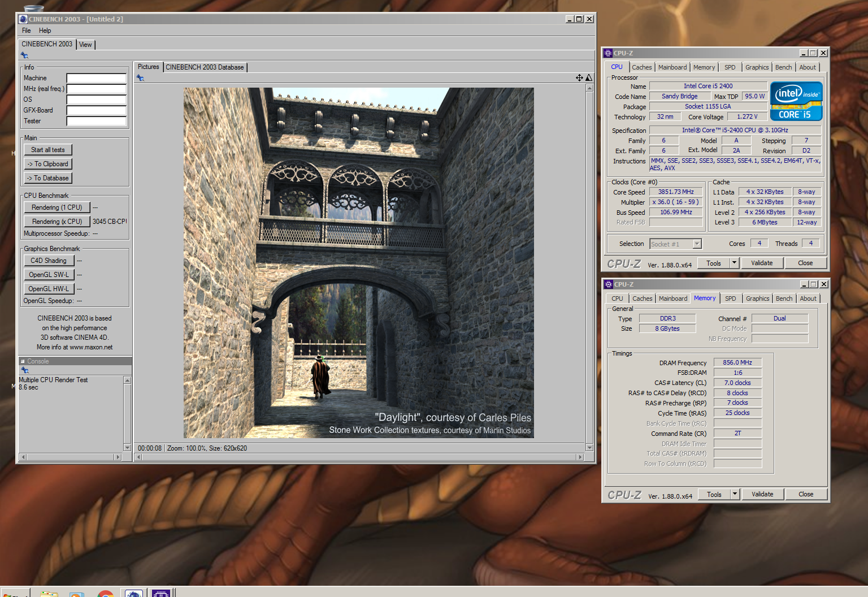Open the File menu in CINEBENCH
The image size is (868, 597).
(27, 31)
